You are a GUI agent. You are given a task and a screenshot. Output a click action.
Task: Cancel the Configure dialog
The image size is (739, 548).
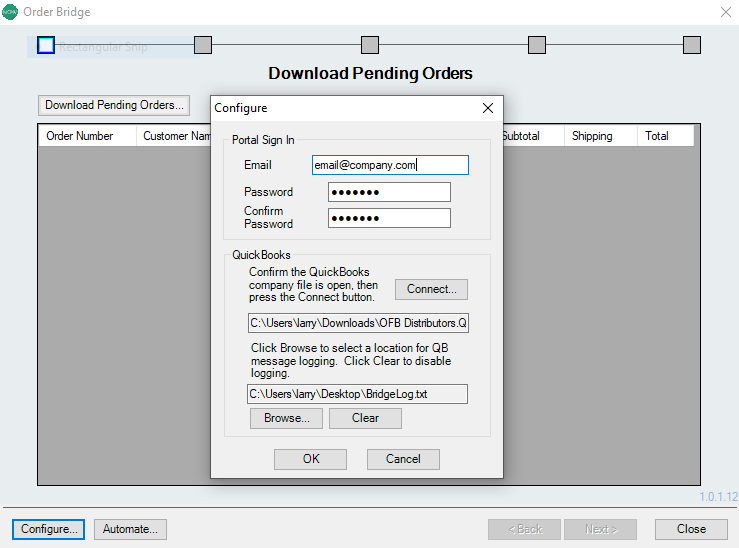403,459
